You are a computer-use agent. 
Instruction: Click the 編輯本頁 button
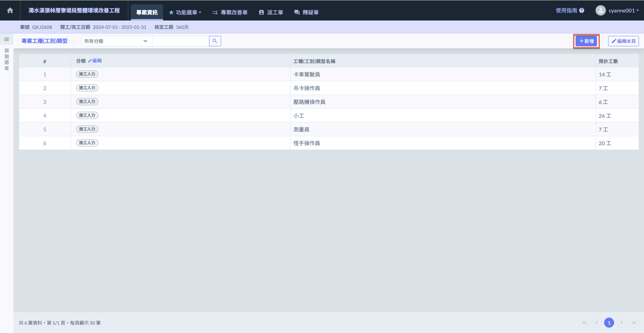click(623, 41)
